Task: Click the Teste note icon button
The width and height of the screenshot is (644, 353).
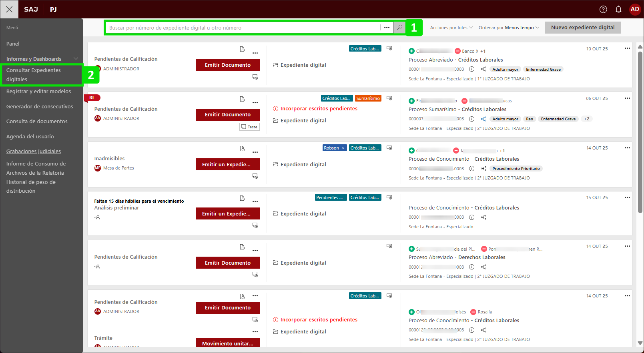Action: coord(249,127)
